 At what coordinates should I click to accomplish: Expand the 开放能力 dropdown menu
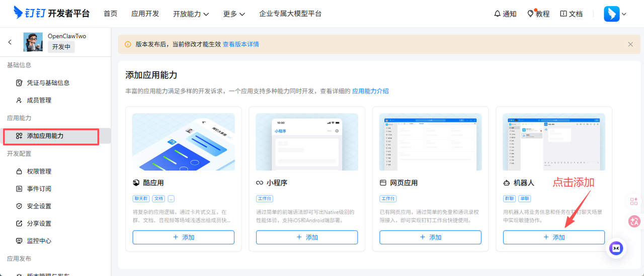(191, 14)
